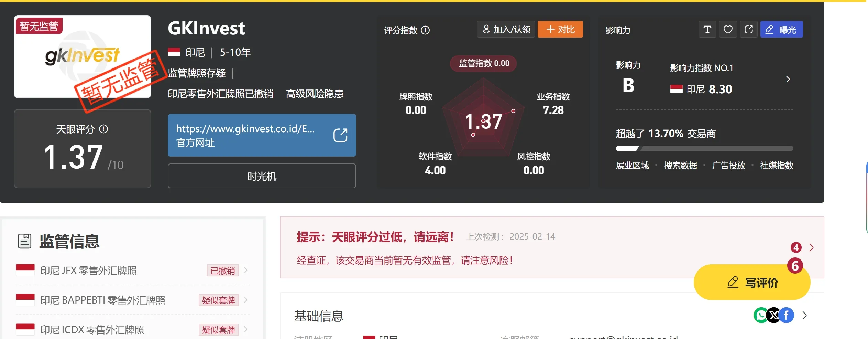Expand the influence index arrow
The height and width of the screenshot is (339, 868).
788,79
